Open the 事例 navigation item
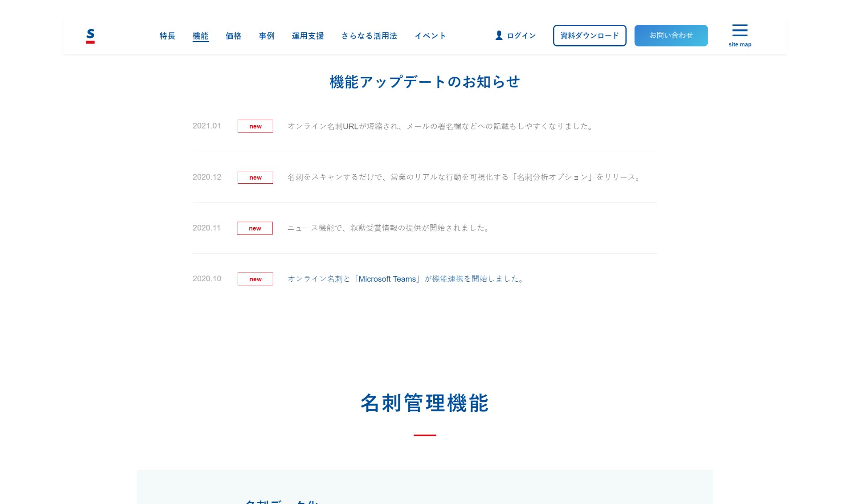850x504 pixels. pyautogui.click(x=266, y=36)
